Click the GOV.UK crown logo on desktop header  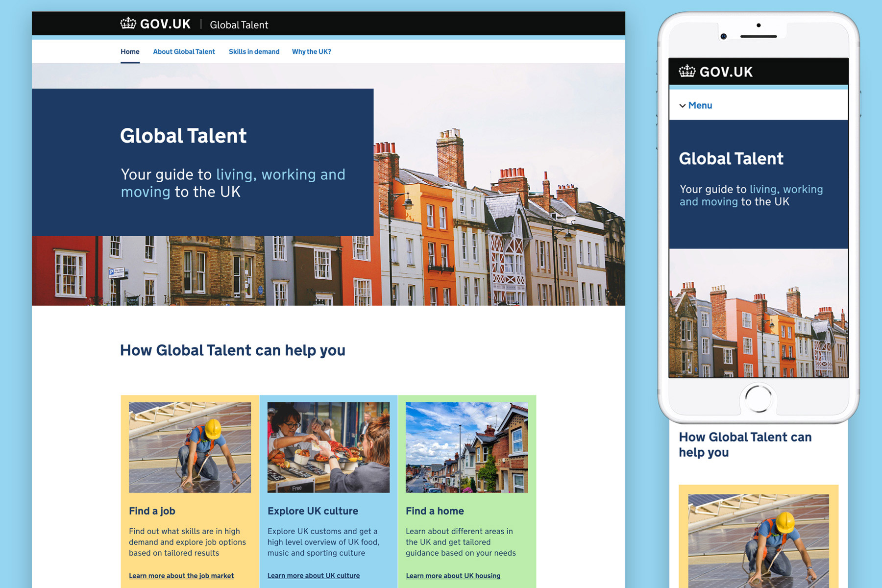(x=128, y=24)
